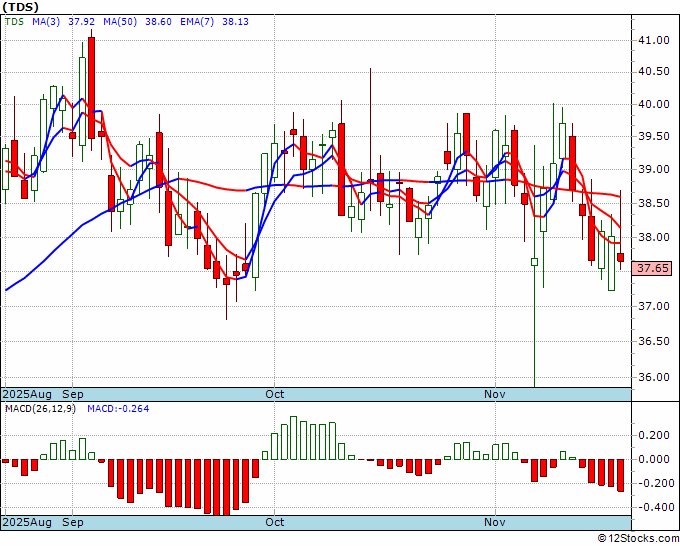
Task: Click the 38.00 price axis label
Action: click(654, 237)
